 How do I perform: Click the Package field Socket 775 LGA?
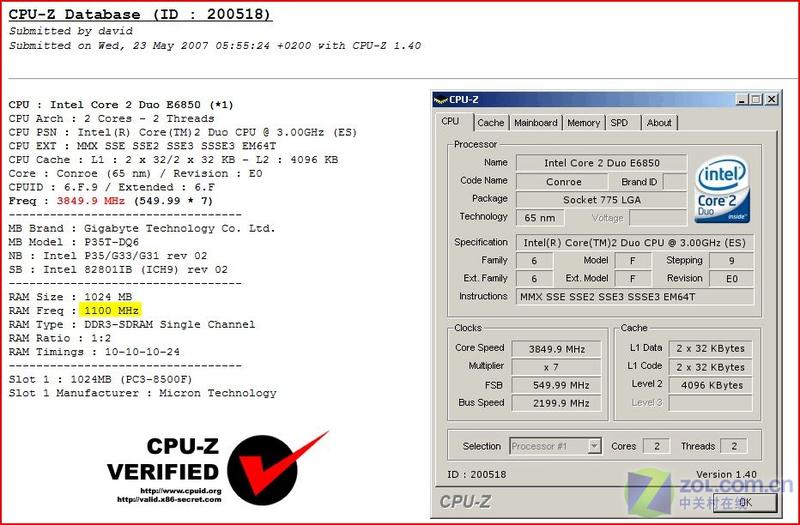602,199
